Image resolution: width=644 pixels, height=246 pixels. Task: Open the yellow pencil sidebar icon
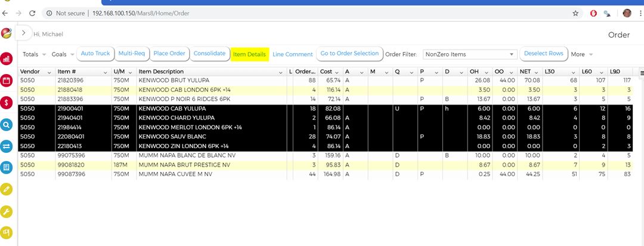pyautogui.click(x=7, y=189)
